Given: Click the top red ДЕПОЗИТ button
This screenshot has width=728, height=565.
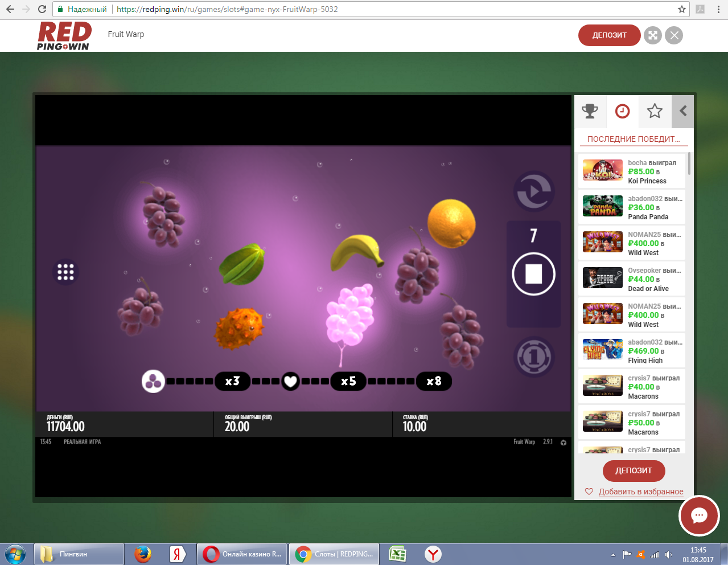Looking at the screenshot, I should [x=609, y=35].
